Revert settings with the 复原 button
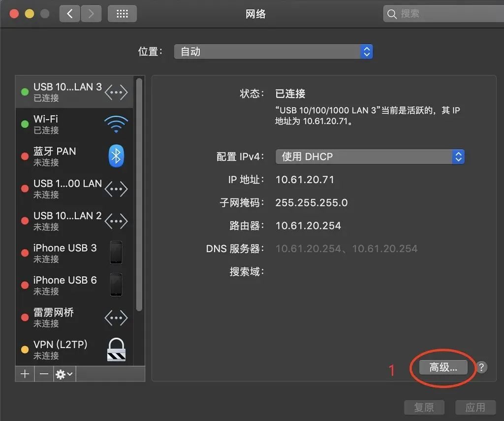This screenshot has width=504, height=421. point(424,407)
